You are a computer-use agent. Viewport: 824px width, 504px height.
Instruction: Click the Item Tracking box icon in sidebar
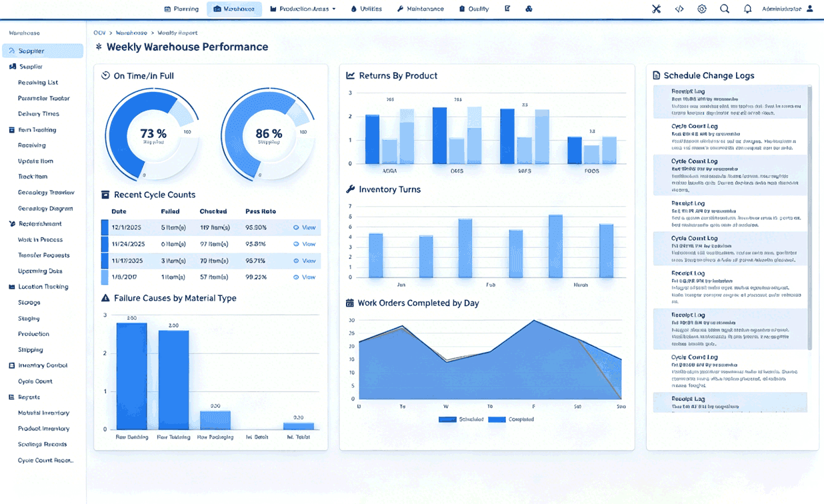pos(11,130)
